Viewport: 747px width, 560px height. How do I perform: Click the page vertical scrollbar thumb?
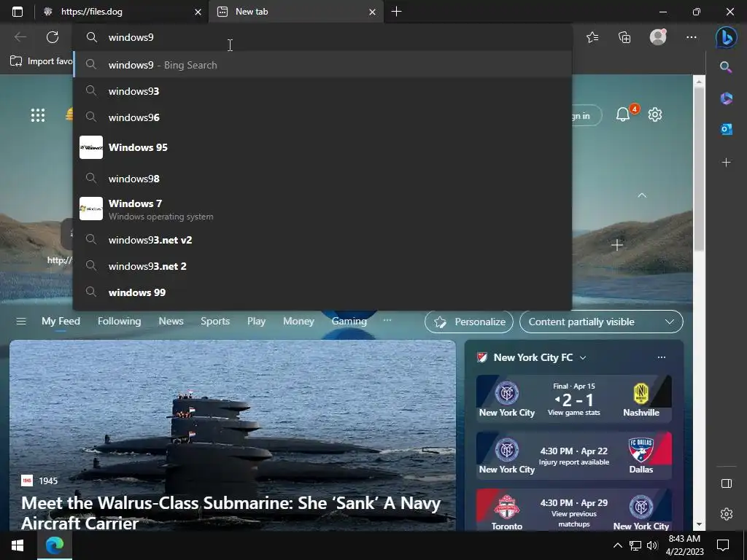pyautogui.click(x=699, y=169)
